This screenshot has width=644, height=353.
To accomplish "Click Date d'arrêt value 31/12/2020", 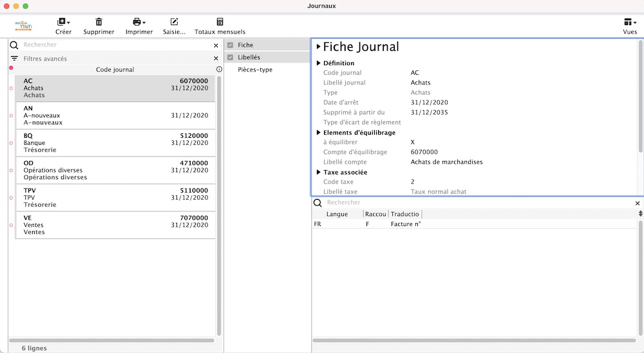I will 429,102.
